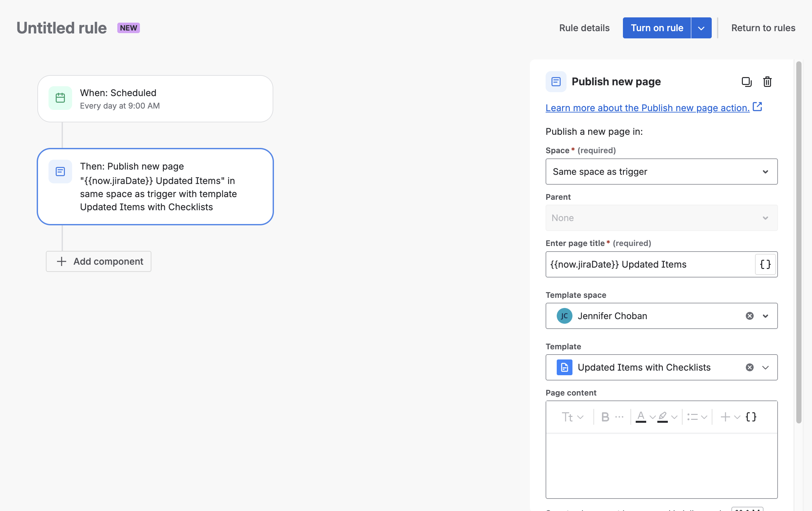Image resolution: width=812 pixels, height=511 pixels.
Task: Open the highlight color tool
Action: point(663,417)
